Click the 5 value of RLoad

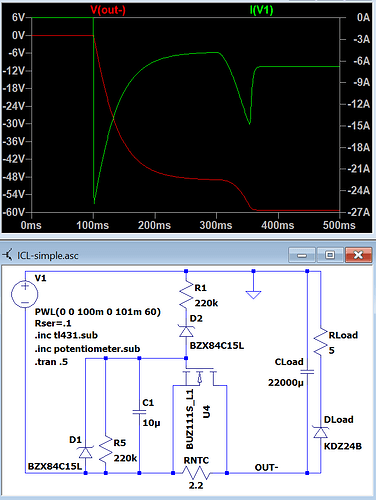click(331, 350)
